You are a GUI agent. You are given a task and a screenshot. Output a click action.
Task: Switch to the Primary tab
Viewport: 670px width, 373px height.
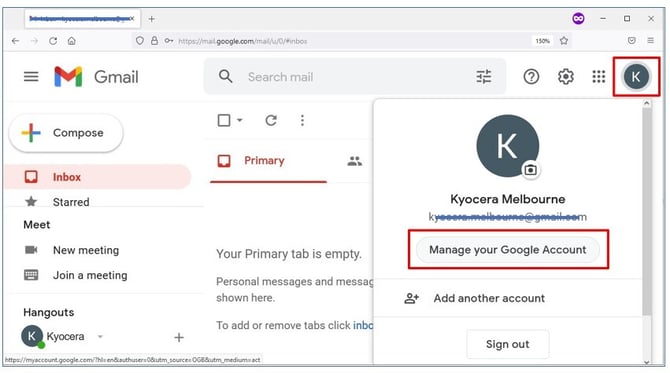click(268, 161)
